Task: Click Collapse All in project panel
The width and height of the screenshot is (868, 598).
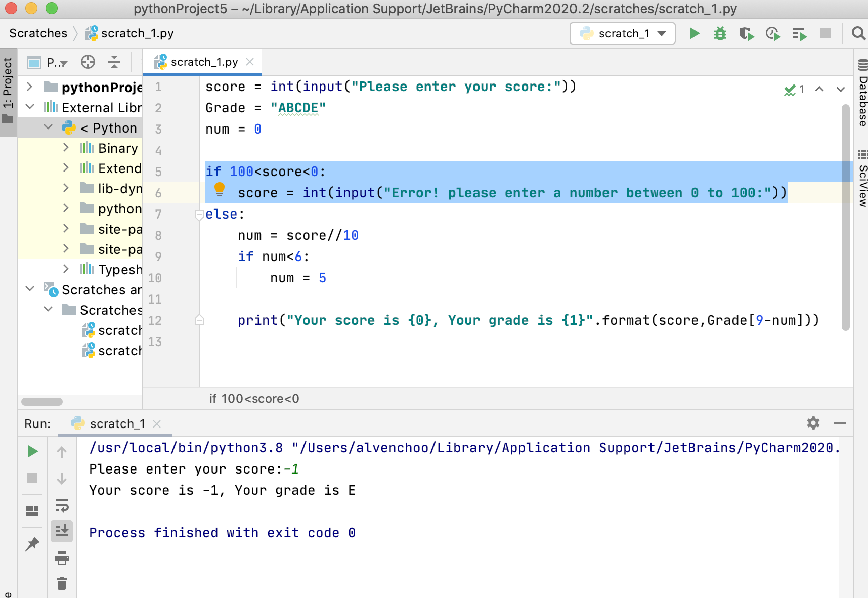Action: [x=114, y=62]
